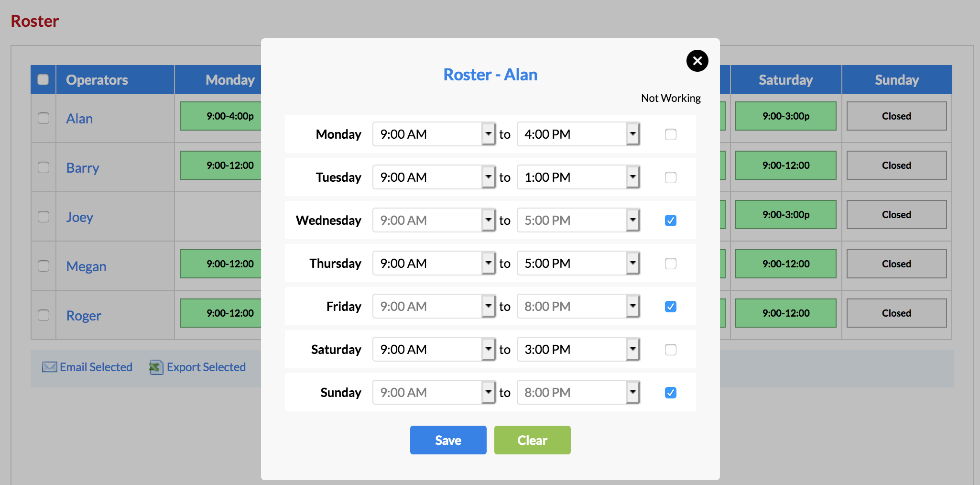Select Barry's row checkbox
The width and height of the screenshot is (980, 485).
44,167
